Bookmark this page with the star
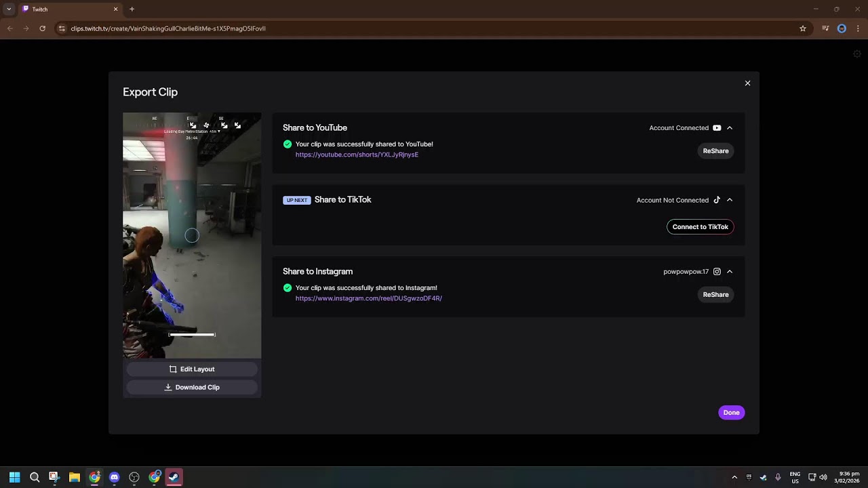 (803, 28)
